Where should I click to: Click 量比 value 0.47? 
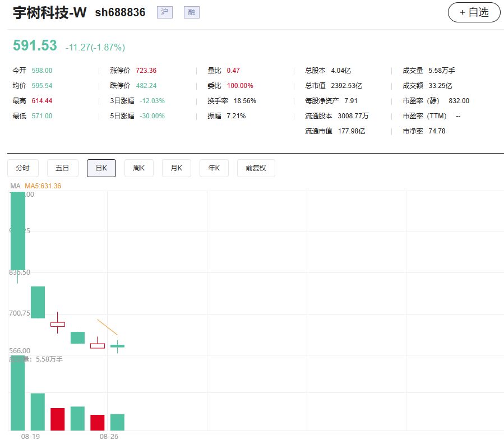[233, 71]
